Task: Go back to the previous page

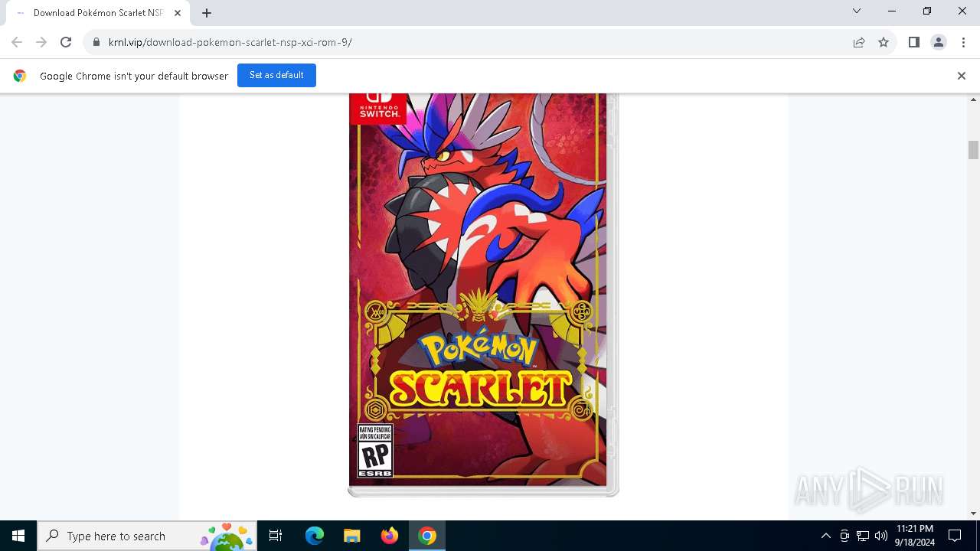Action: (17, 42)
